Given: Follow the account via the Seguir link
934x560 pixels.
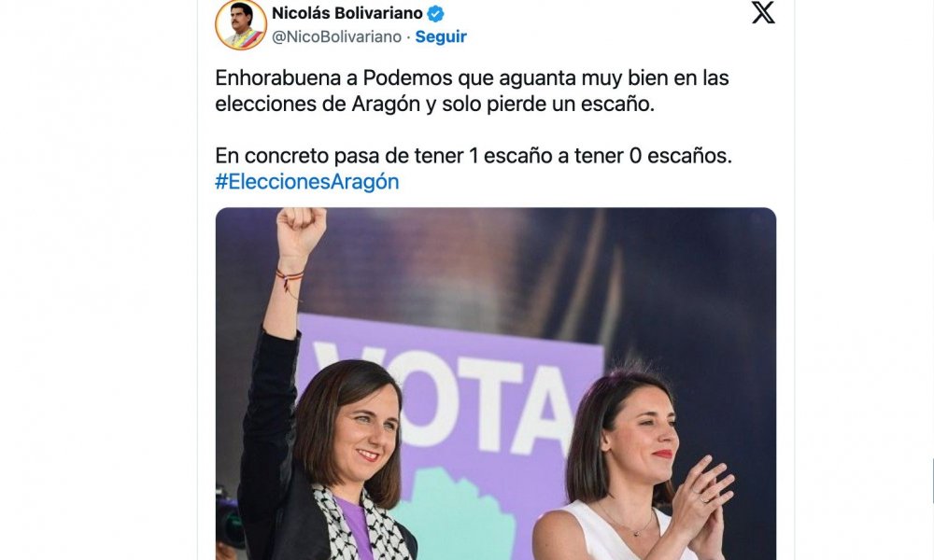Looking at the screenshot, I should tap(441, 37).
